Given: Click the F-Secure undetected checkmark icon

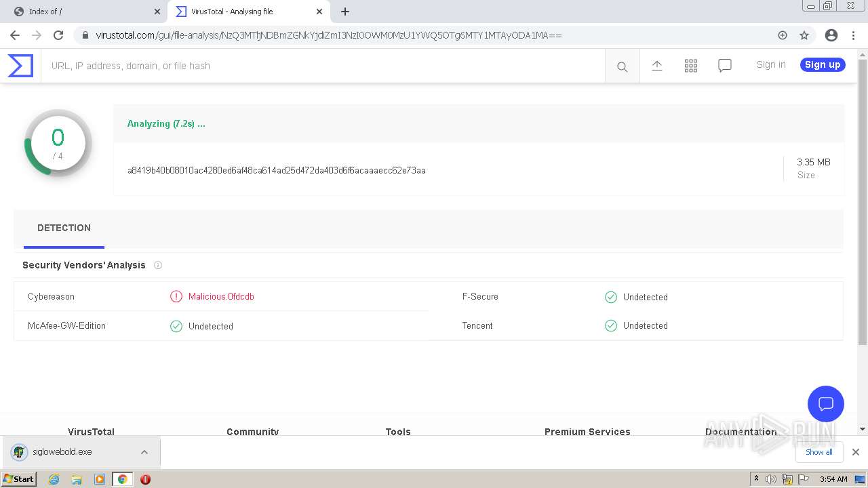Looking at the screenshot, I should (x=610, y=297).
